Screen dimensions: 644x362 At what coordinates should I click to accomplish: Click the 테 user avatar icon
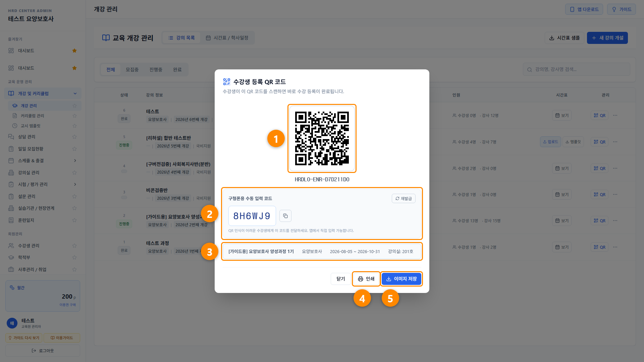point(12,323)
